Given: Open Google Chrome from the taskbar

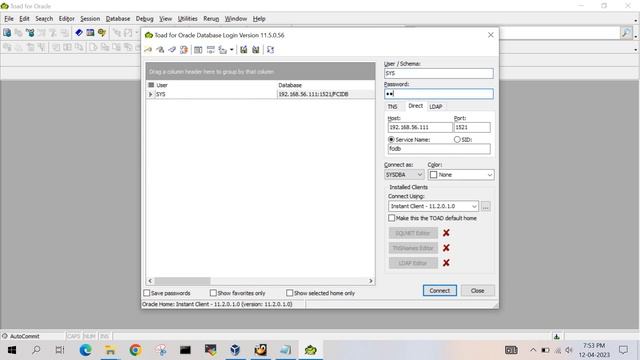Looking at the screenshot, I should tap(135, 350).
